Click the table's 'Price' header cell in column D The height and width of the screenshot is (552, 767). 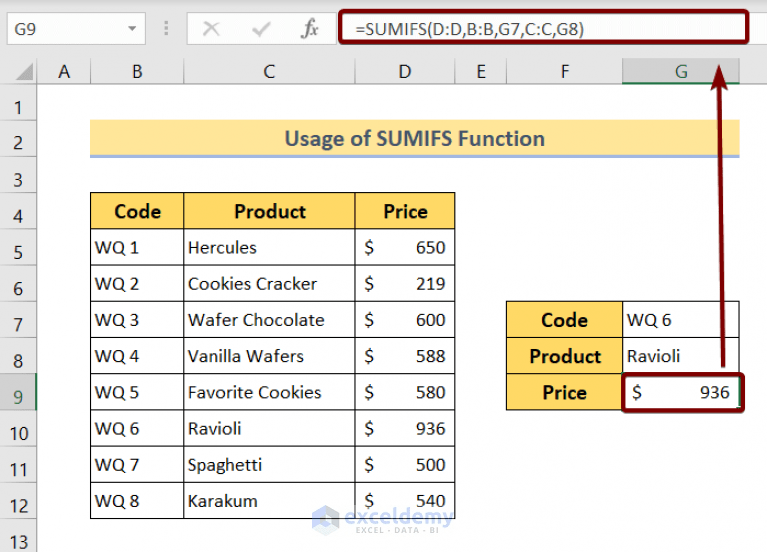(x=405, y=211)
